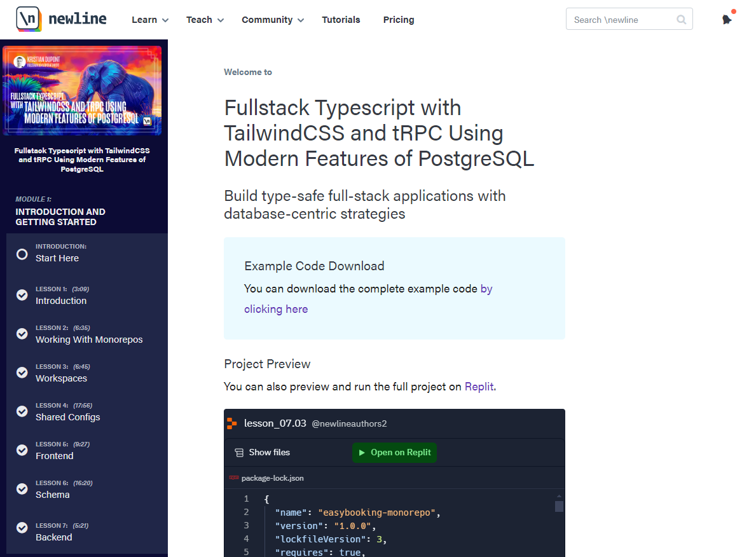Click the "version" line in the code
This screenshot has width=756, height=557.
pos(326,526)
